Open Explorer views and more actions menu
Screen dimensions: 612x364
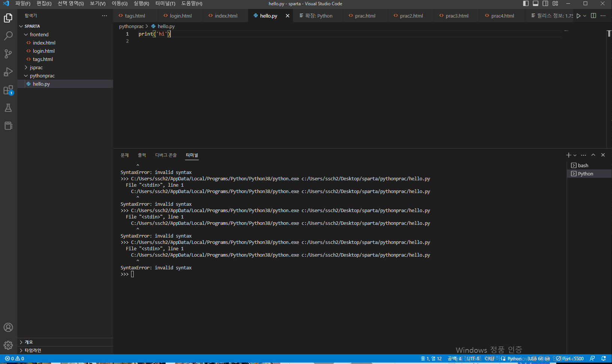[104, 16]
